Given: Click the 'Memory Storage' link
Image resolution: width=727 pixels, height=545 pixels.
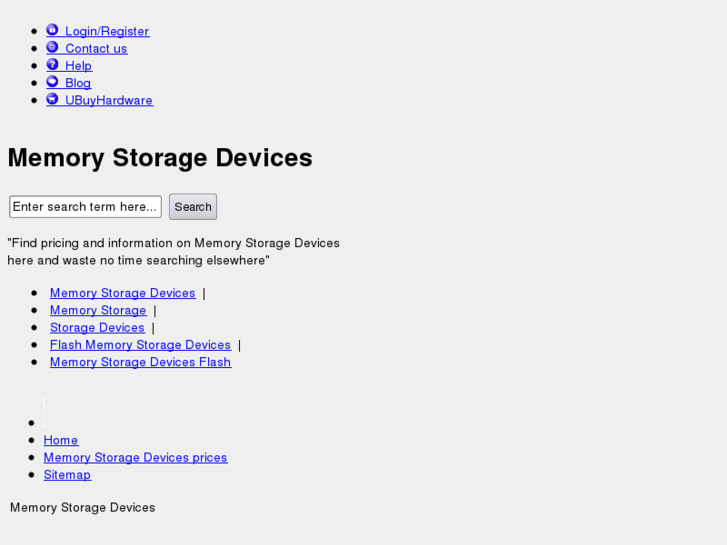Looking at the screenshot, I should point(98,310).
